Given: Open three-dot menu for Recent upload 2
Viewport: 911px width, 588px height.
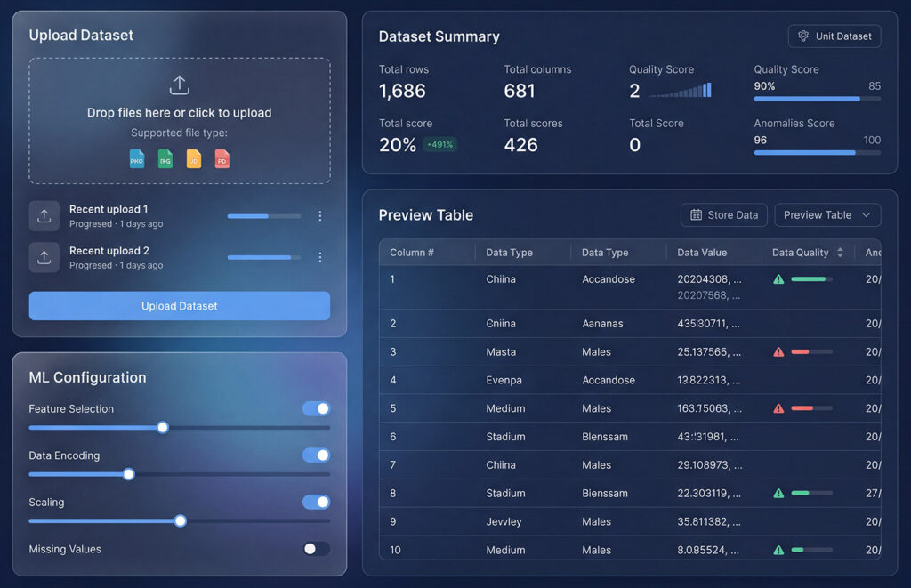Looking at the screenshot, I should [x=320, y=257].
